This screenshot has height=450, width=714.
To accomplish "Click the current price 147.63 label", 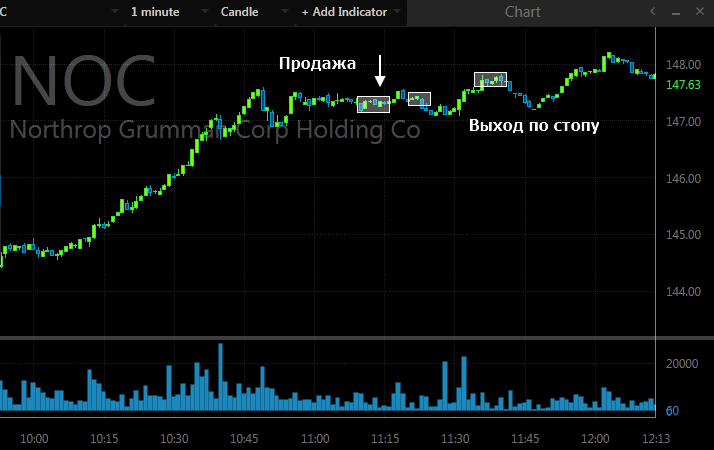I will (x=683, y=85).
